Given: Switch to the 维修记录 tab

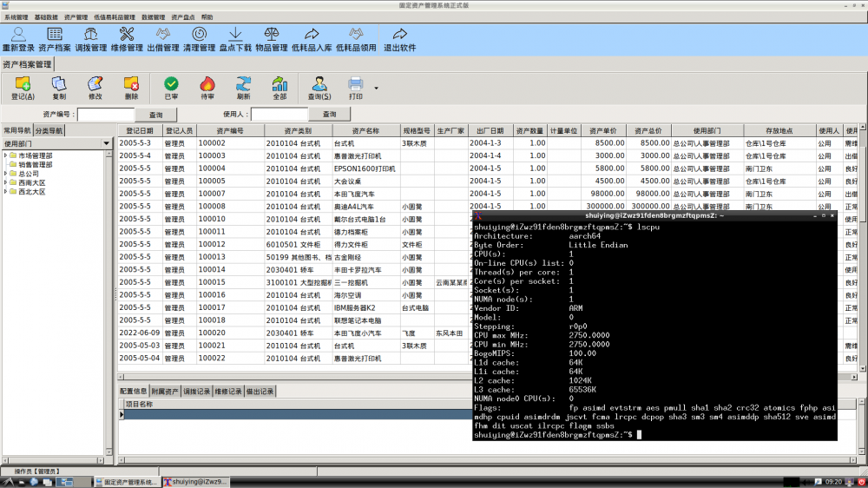Looking at the screenshot, I should click(x=228, y=392).
